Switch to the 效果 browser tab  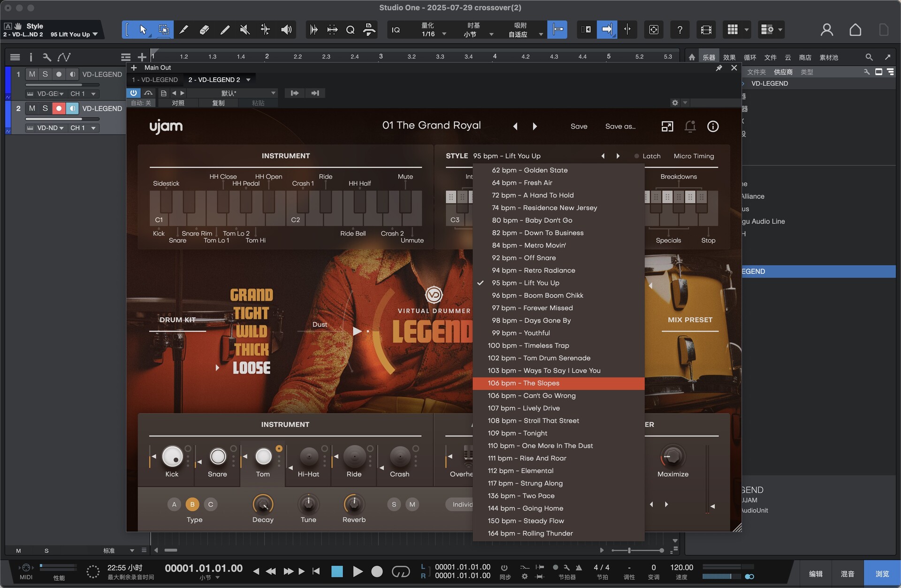point(729,57)
